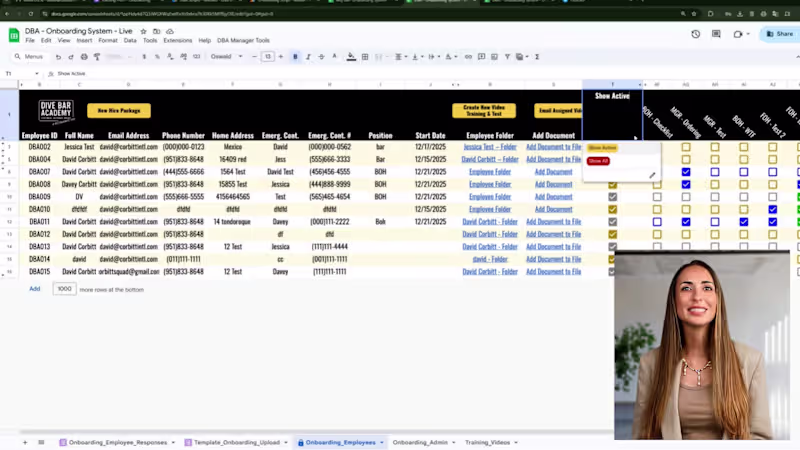Star the DBA Onboarding System document
This screenshot has height=450, width=800.
[143, 31]
